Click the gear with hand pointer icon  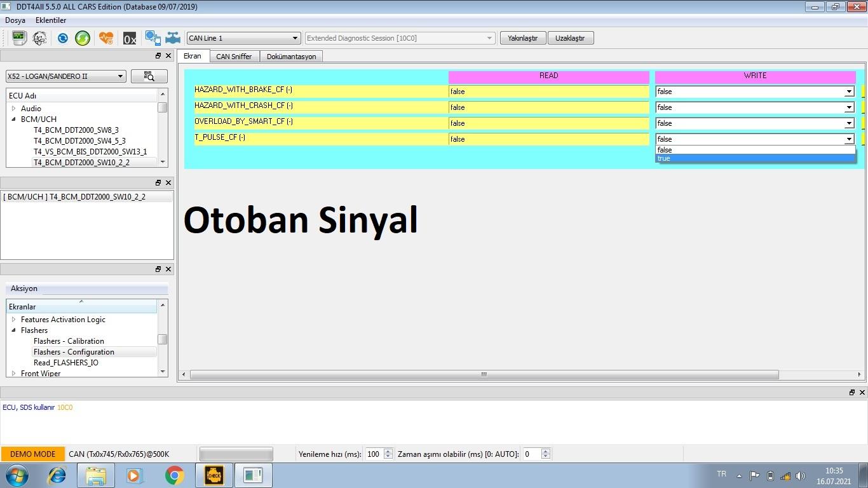point(153,38)
